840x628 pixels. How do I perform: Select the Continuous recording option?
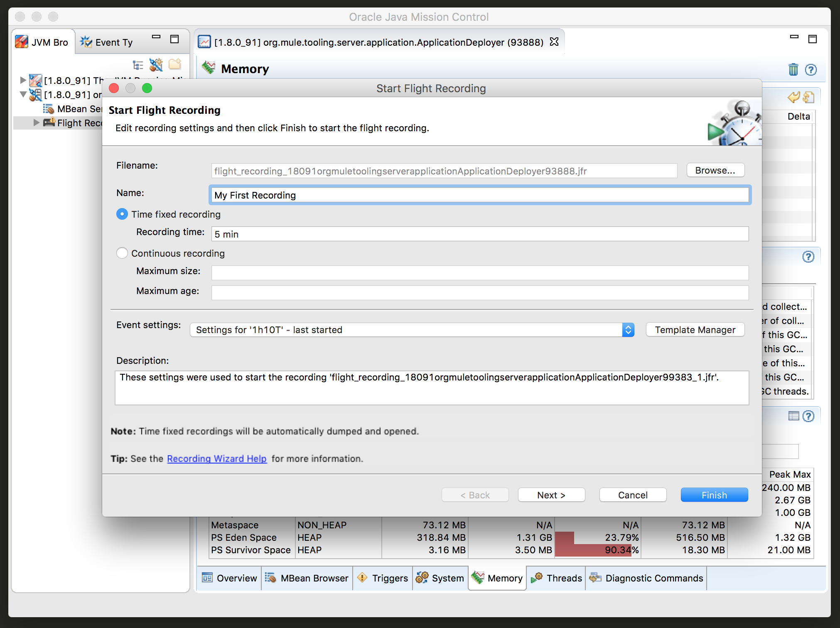(x=122, y=253)
